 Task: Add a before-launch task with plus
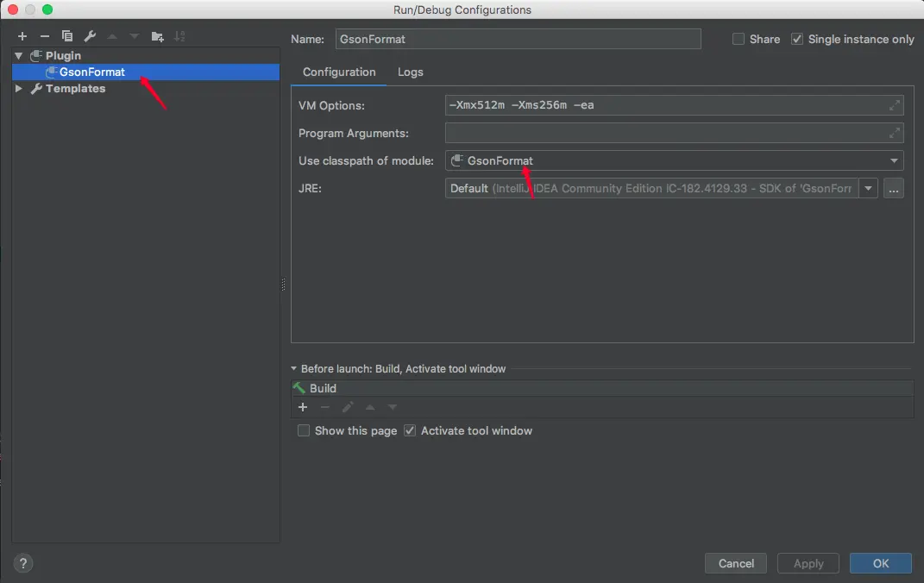[x=303, y=407]
